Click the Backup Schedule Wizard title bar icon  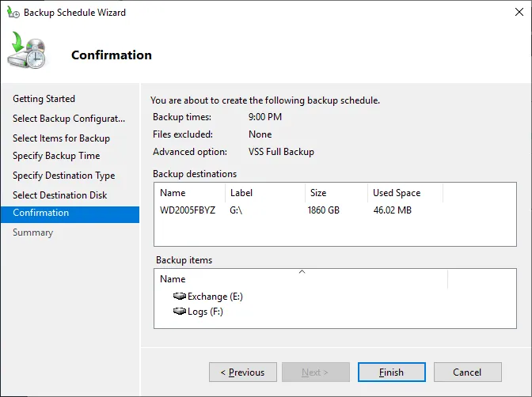[13, 13]
